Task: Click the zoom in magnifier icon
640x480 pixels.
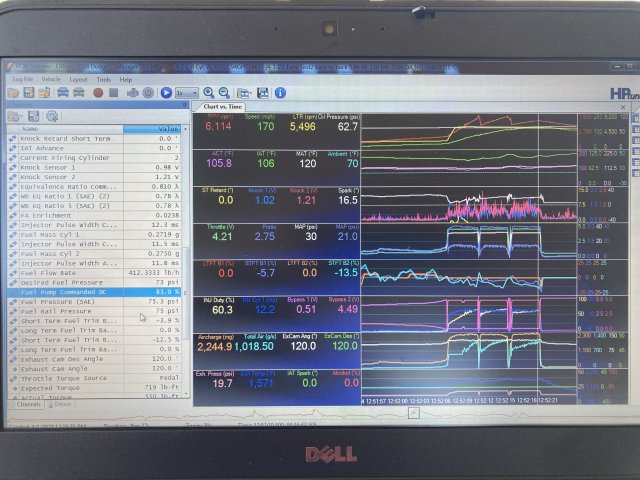Action: click(x=208, y=92)
